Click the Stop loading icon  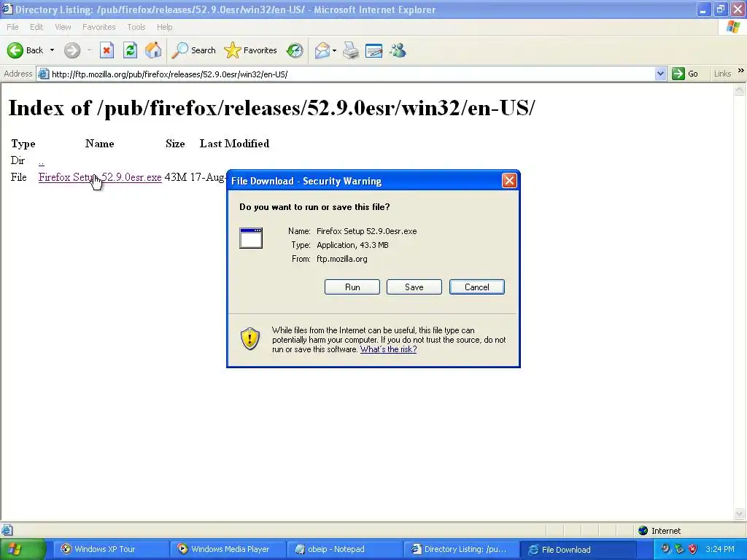[x=107, y=50]
